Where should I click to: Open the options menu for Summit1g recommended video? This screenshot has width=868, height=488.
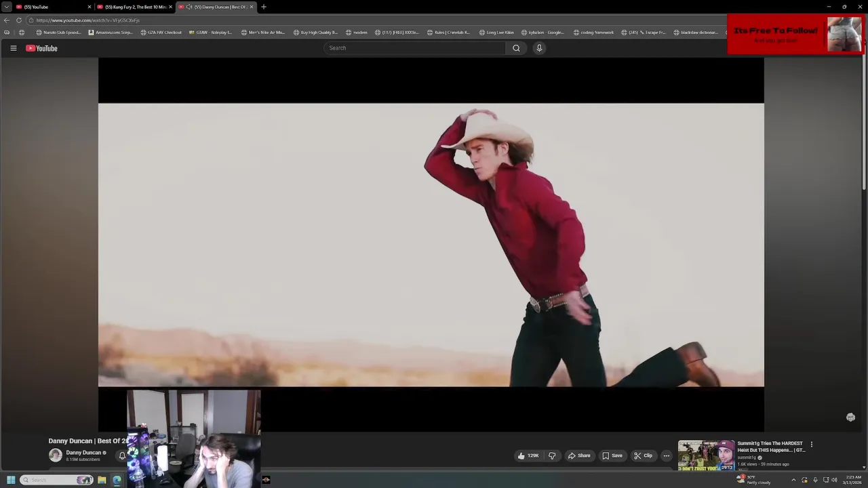click(x=811, y=445)
